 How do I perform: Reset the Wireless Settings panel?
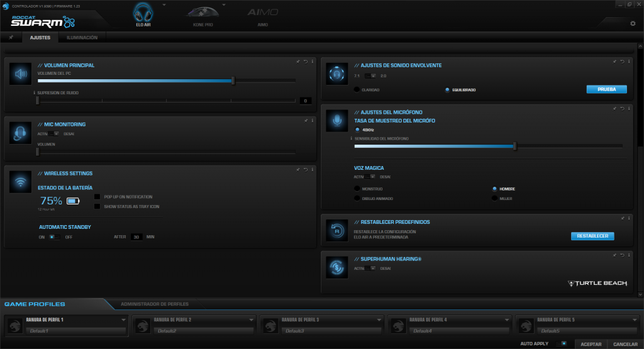306,170
